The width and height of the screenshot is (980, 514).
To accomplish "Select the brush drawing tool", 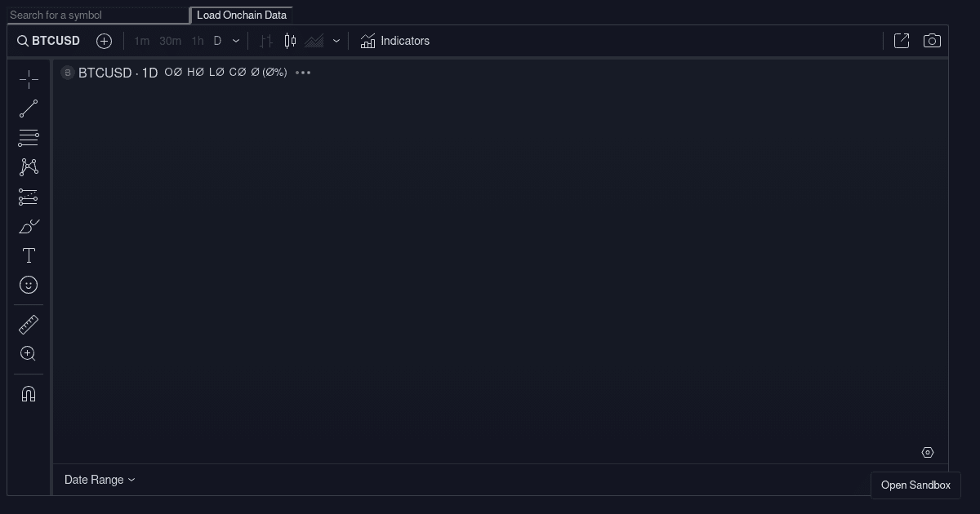I will point(29,226).
